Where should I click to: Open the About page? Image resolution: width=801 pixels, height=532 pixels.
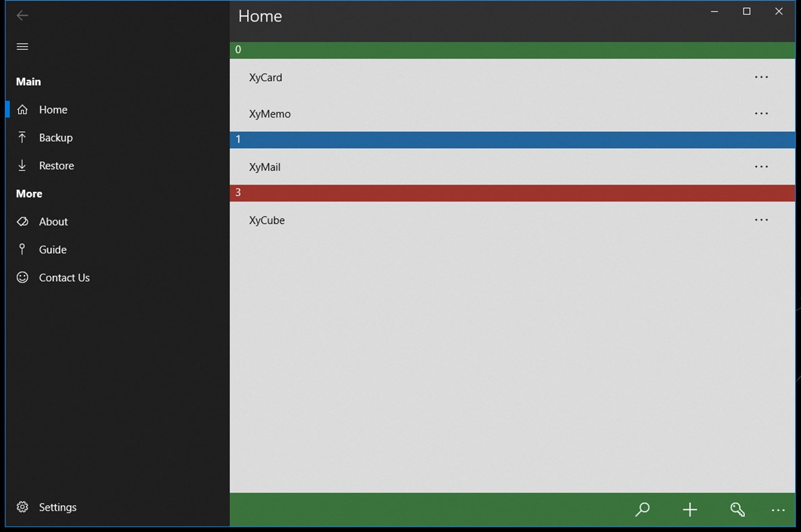coord(118,222)
